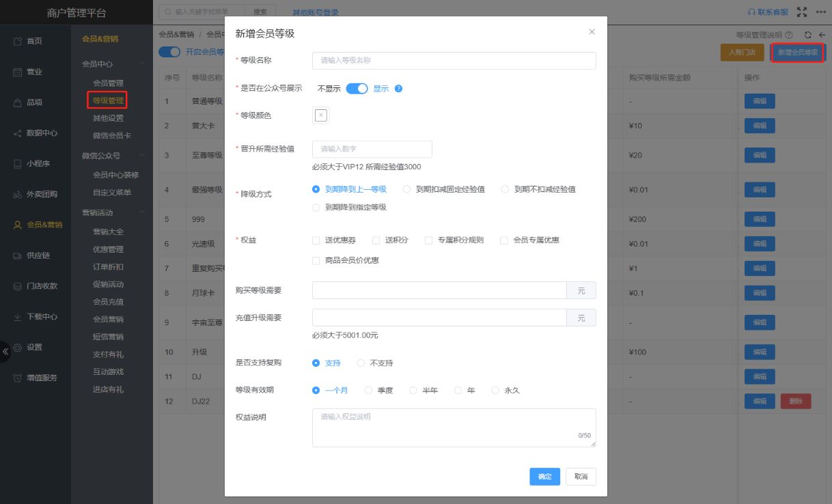Click the 入账门店 button
Image resolution: width=832 pixels, height=504 pixels.
point(743,53)
